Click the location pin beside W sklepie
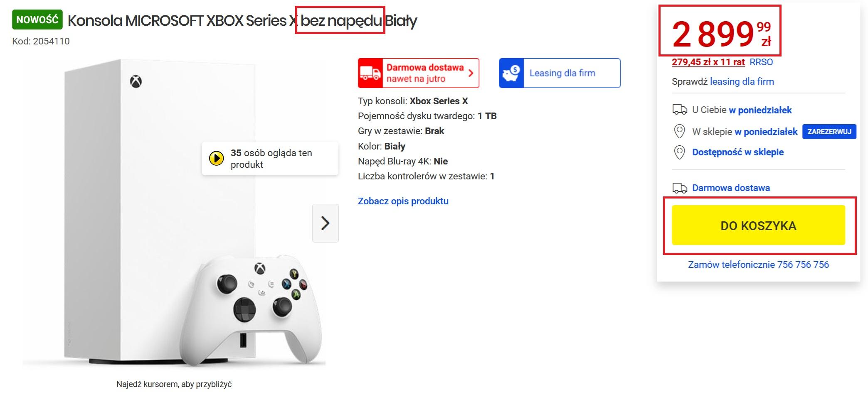Viewport: 868px width, 397px height. tap(679, 132)
